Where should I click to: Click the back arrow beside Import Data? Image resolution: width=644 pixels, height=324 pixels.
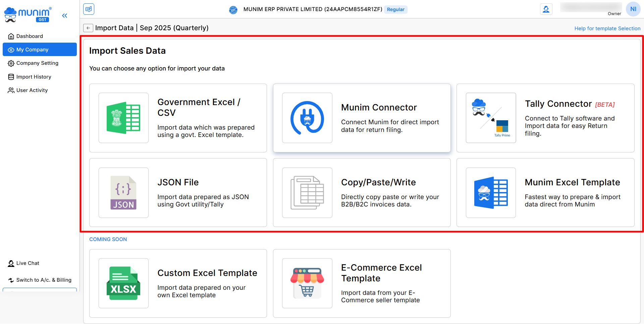(88, 28)
